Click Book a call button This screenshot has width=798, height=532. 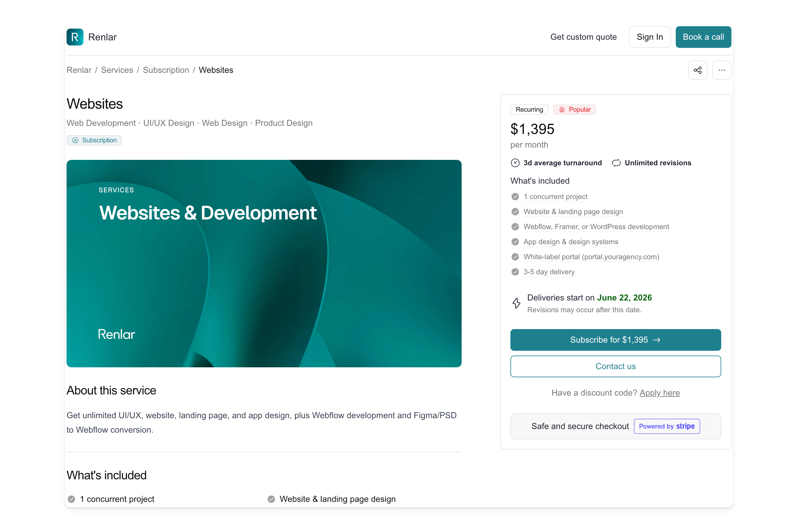coord(703,37)
